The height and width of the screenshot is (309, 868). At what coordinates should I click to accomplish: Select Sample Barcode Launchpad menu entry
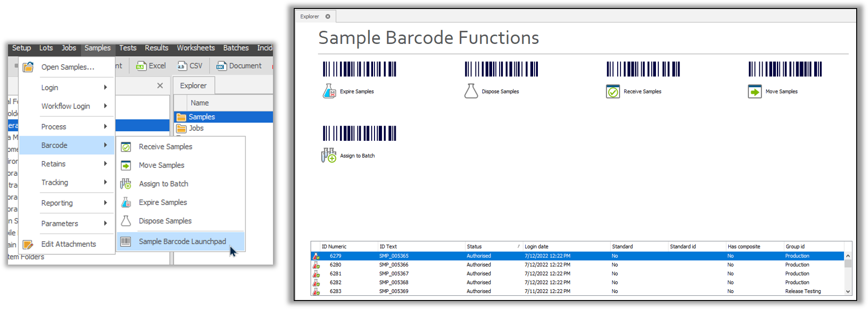coord(182,241)
